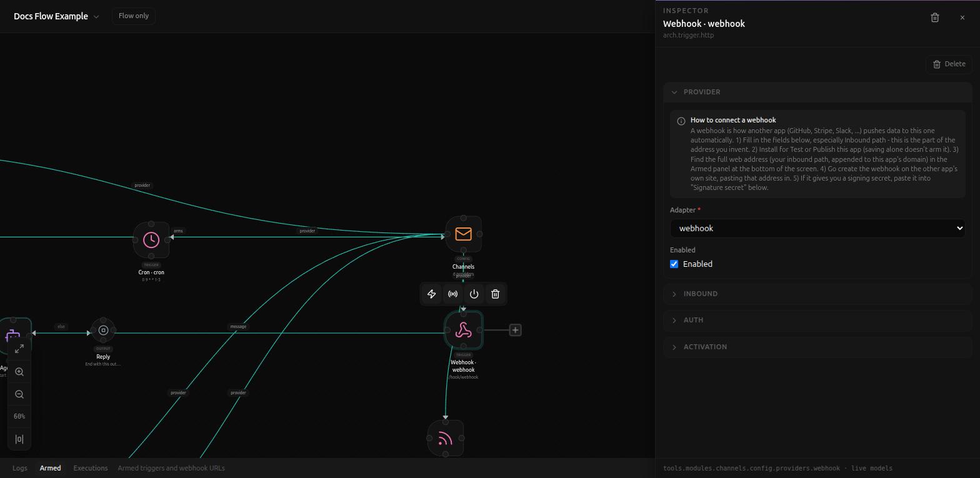Screen dimensions: 980x478
Task: Click the plus button beside Webhook node
Action: pos(516,330)
